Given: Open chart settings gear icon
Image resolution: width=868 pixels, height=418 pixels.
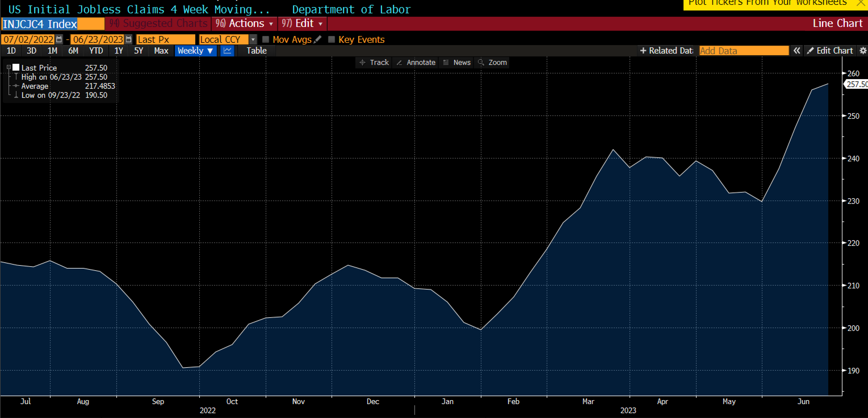Looking at the screenshot, I should point(863,51).
